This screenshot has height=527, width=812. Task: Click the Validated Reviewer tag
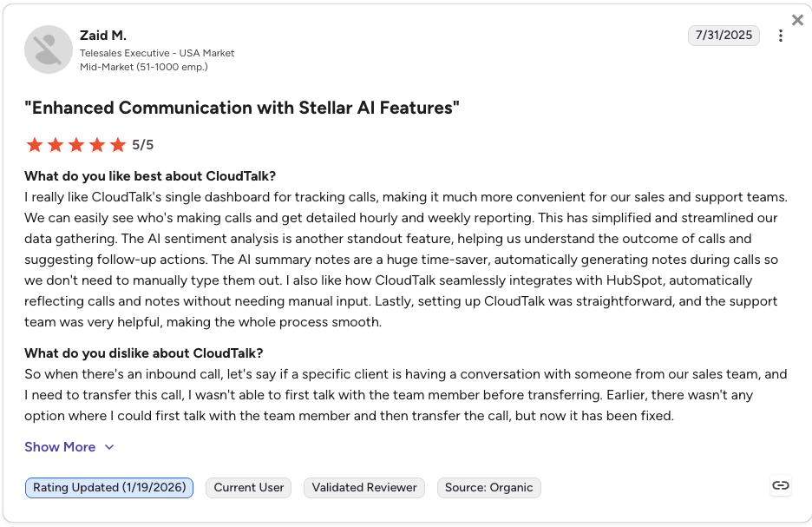click(364, 488)
